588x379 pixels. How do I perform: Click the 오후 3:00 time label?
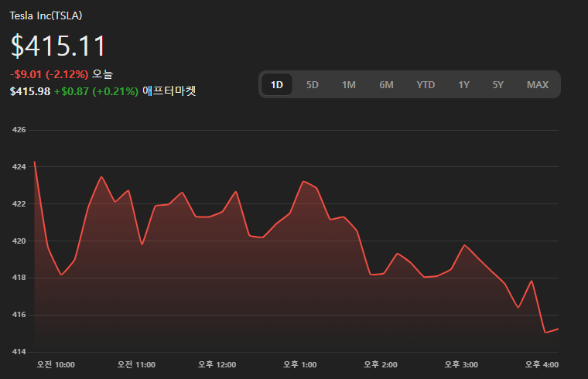pos(461,364)
